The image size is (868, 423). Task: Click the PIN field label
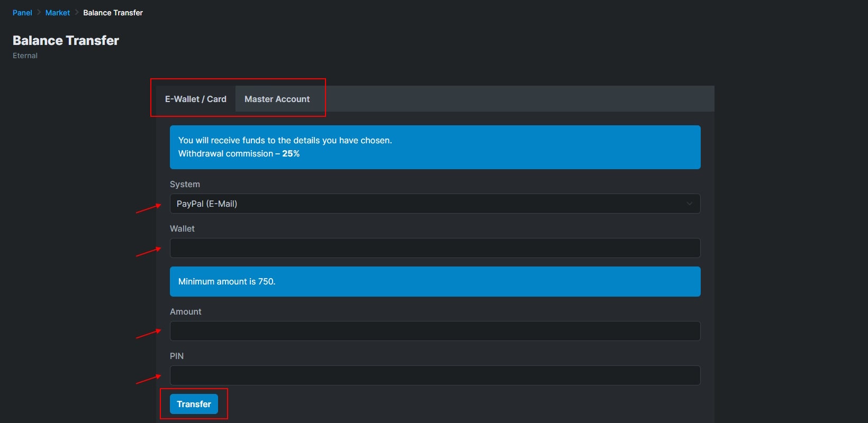pos(177,356)
